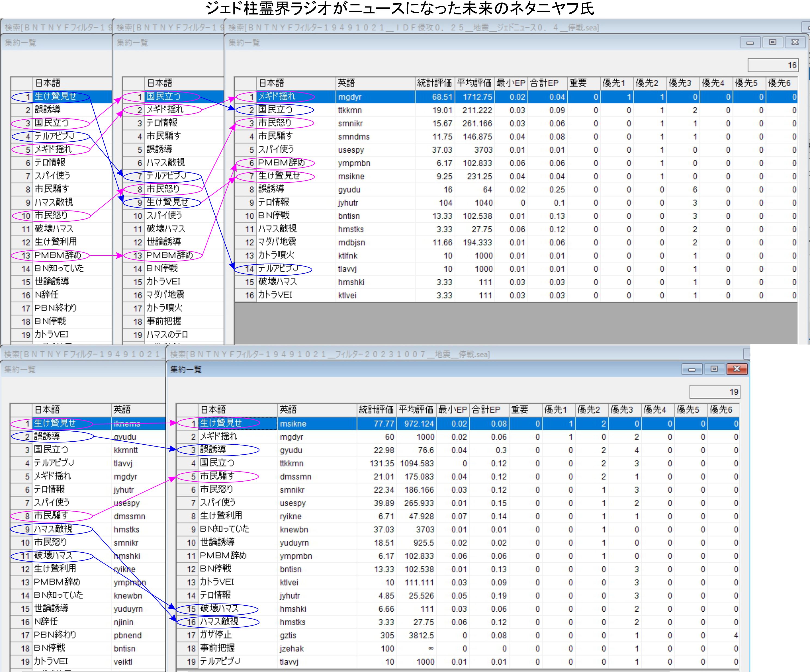The image size is (810, 672).
Task: Select row 1 メギド揺れ in 16-row table
Action: (x=516, y=97)
